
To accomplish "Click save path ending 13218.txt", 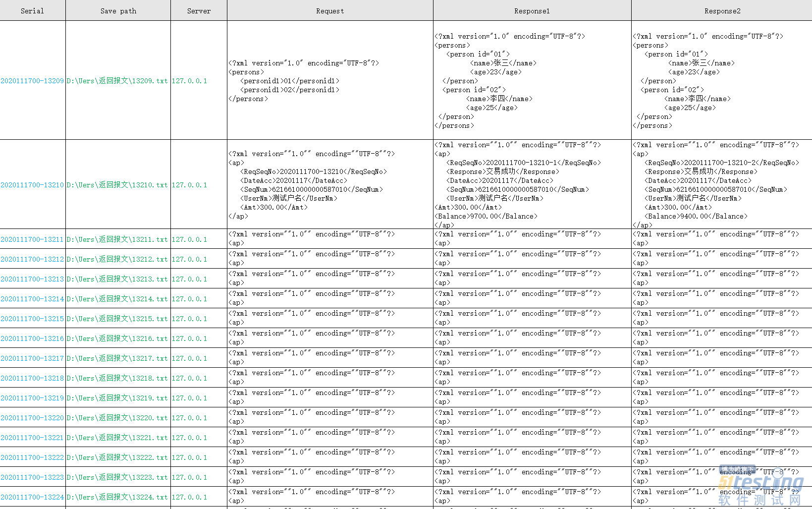I will coord(117,378).
